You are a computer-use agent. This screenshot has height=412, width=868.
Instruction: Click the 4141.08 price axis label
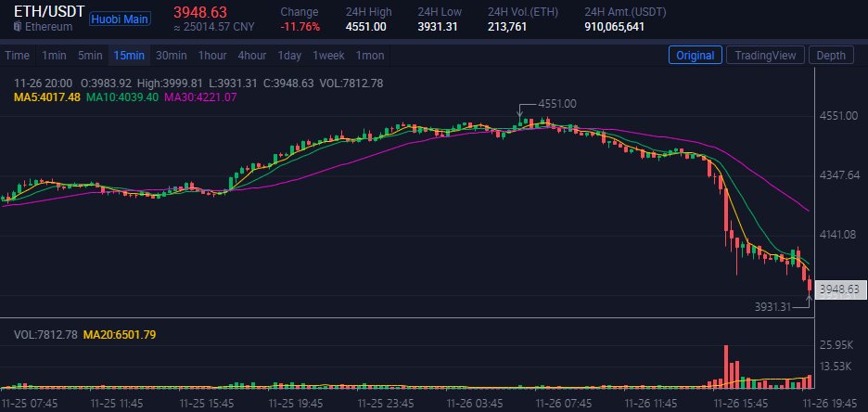[x=839, y=235]
